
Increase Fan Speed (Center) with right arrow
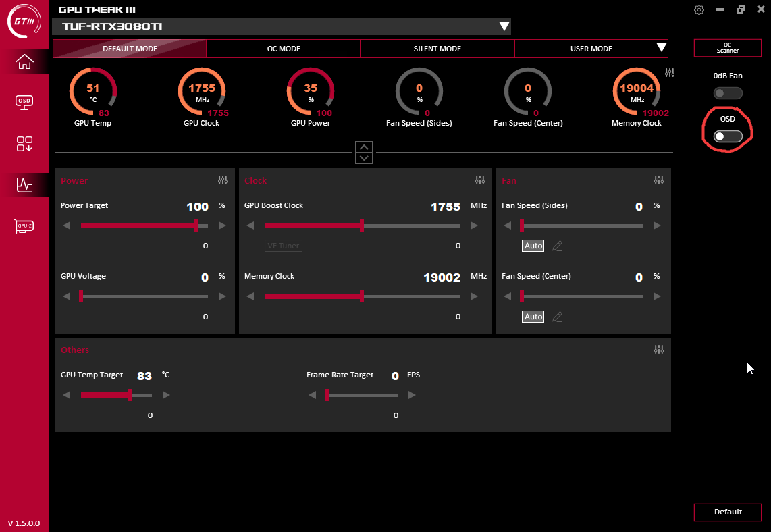[657, 296]
